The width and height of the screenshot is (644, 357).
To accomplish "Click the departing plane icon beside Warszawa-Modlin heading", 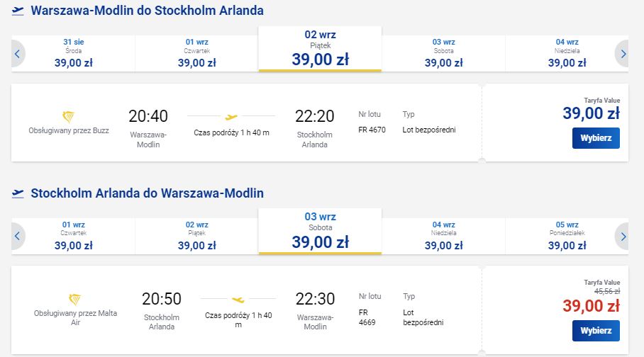I will [18, 11].
